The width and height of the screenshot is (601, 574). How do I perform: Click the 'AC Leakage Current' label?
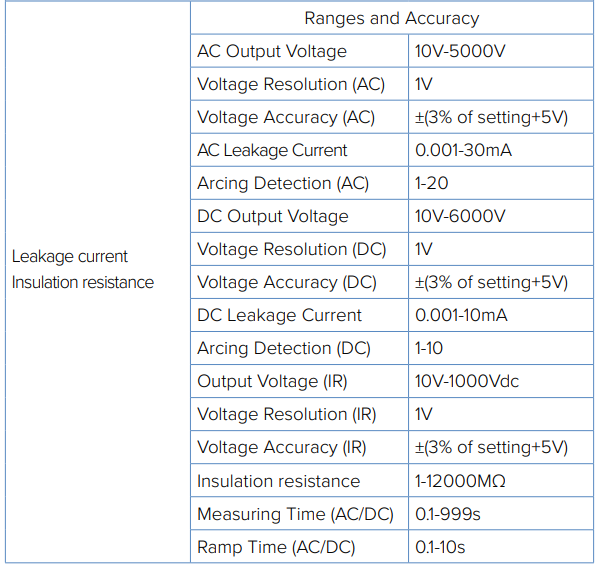(272, 150)
